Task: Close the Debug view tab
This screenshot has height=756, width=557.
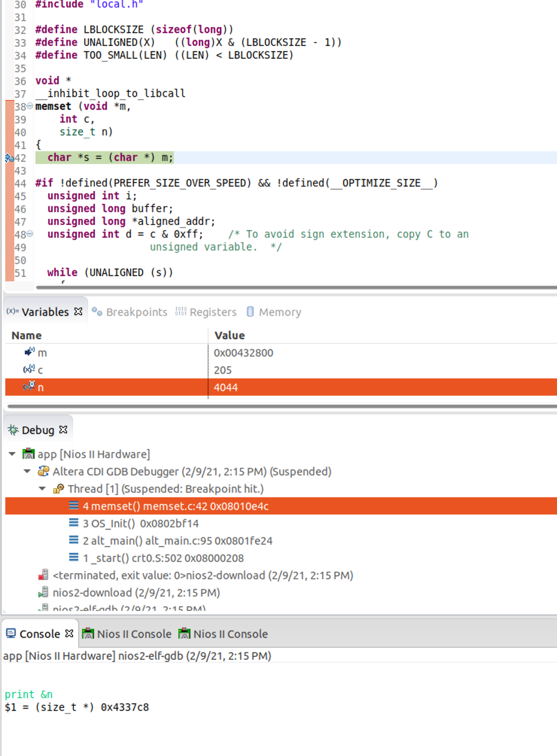Action: click(x=63, y=430)
